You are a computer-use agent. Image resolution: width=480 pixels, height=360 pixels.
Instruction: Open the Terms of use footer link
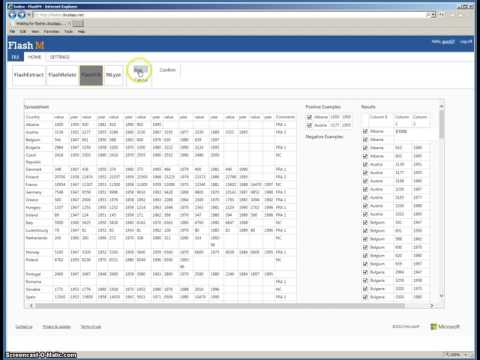[x=91, y=327]
